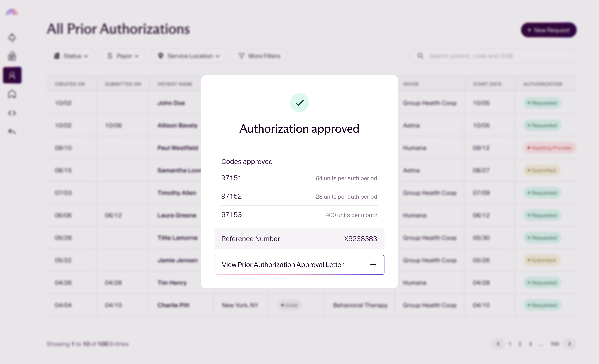
Task: Click the green checkmark success icon
Action: (x=299, y=103)
